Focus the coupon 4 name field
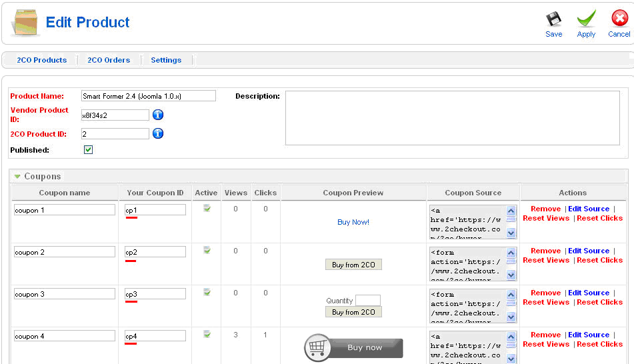The image size is (634, 364). [64, 336]
